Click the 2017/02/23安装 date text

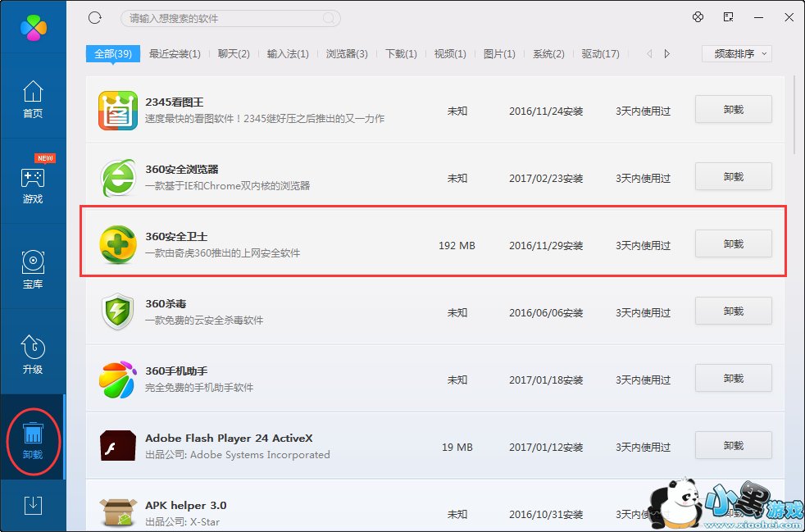click(546, 178)
